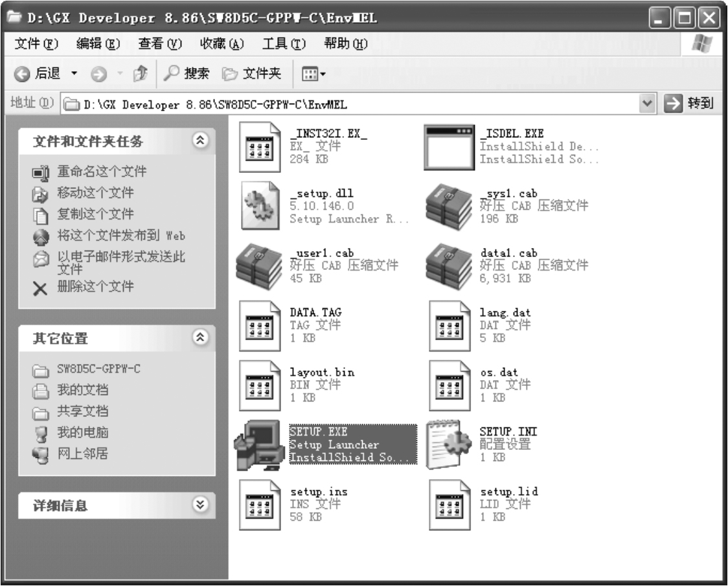Viewport: 728px width, 586px height.
Task: Click the copy file icon in tasks panel
Action: [x=41, y=216]
